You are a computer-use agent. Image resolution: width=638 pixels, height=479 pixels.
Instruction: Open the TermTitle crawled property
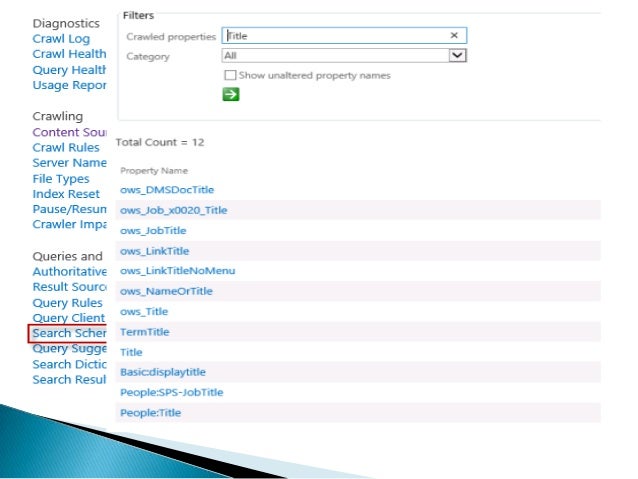pos(144,332)
